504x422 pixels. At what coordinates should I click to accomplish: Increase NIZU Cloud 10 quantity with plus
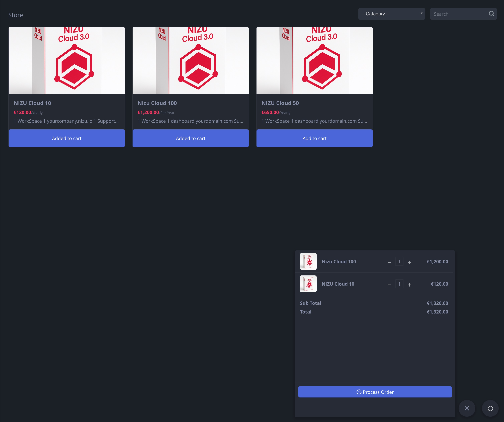(x=409, y=284)
